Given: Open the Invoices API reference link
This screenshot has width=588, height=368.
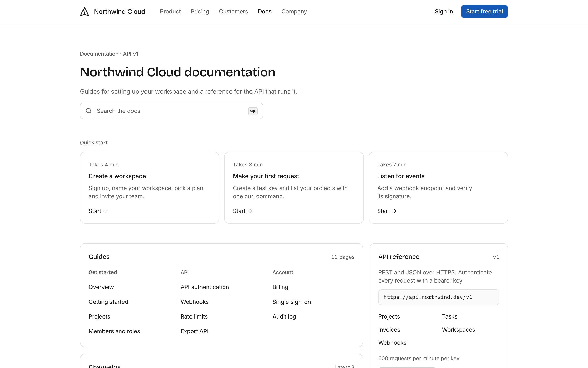Looking at the screenshot, I should (389, 330).
